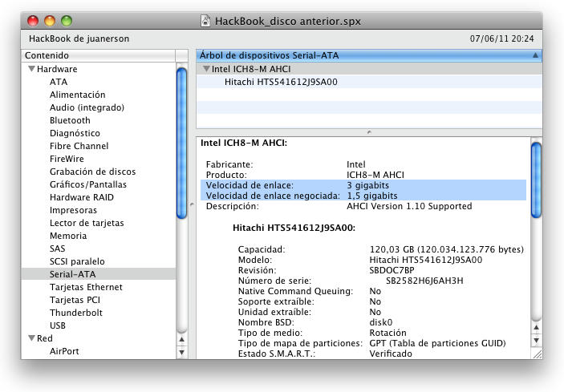Click the document icon beside HackBook_disco anterior.spx
Viewport: 564px width, 392px height.
(205, 21)
